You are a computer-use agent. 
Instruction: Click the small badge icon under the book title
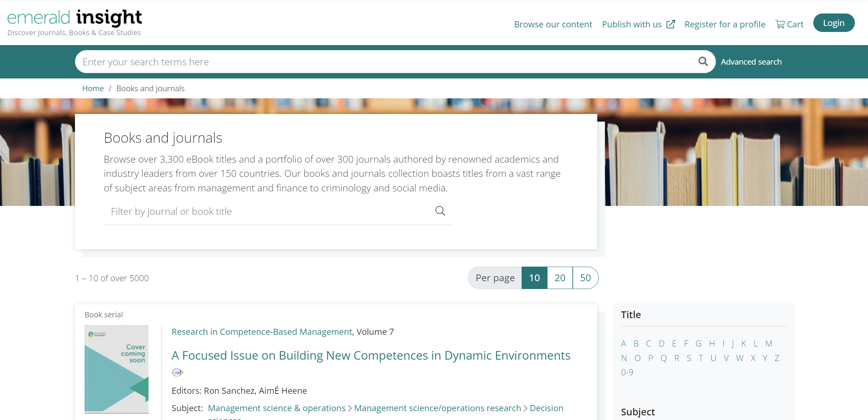coord(177,372)
